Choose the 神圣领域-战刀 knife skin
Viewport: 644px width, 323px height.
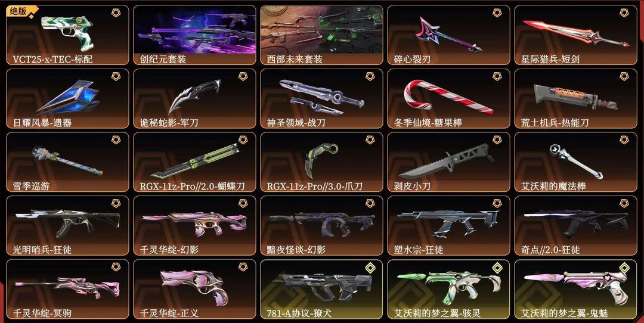(321, 99)
